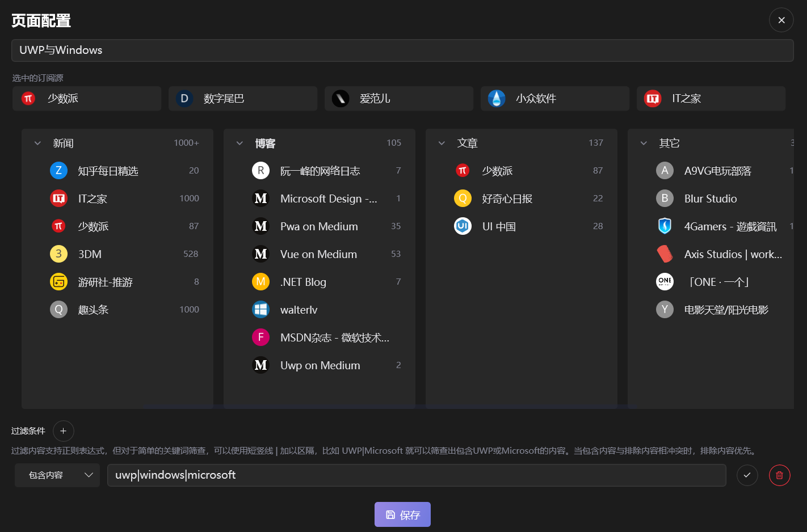Confirm the filter with the checkmark button
The width and height of the screenshot is (807, 532).
[x=747, y=475]
